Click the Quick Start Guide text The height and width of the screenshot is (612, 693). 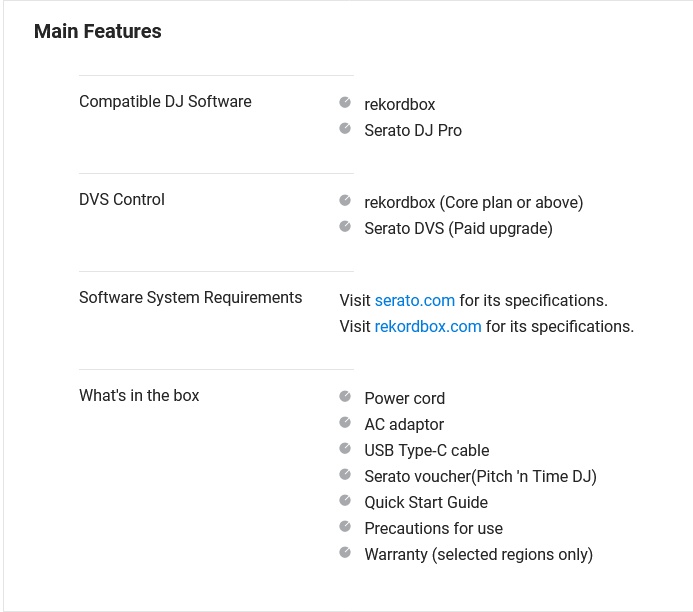(x=426, y=503)
